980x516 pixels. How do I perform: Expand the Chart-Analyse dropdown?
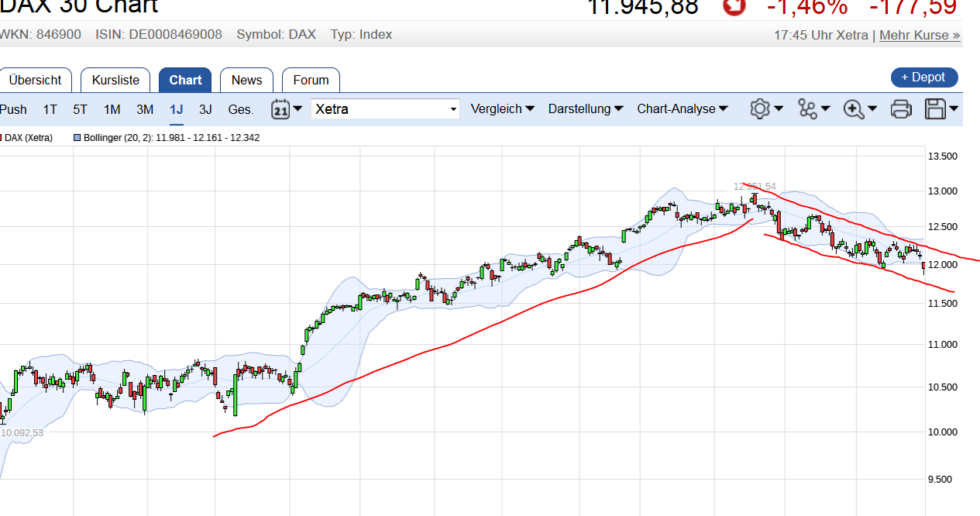pyautogui.click(x=682, y=108)
